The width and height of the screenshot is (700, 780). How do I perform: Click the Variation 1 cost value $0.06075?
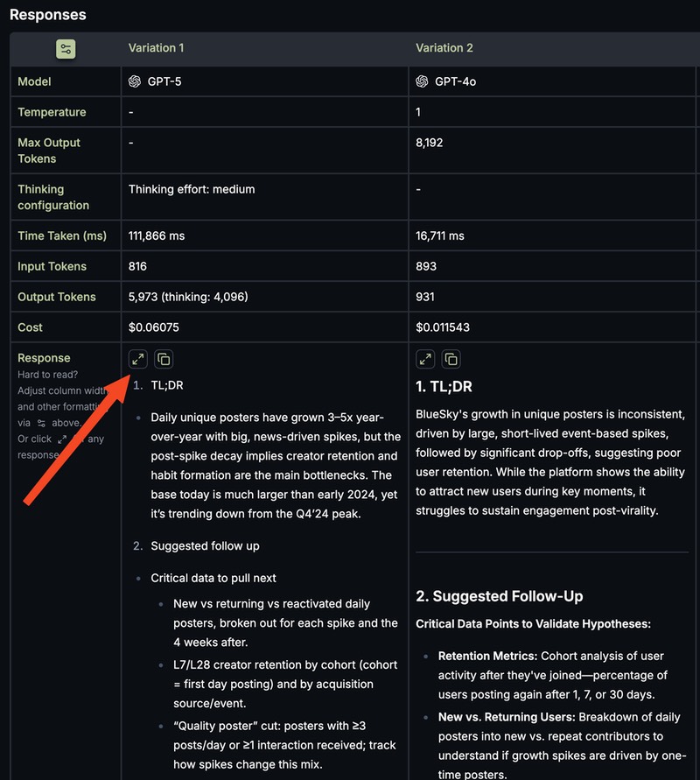[x=153, y=327]
